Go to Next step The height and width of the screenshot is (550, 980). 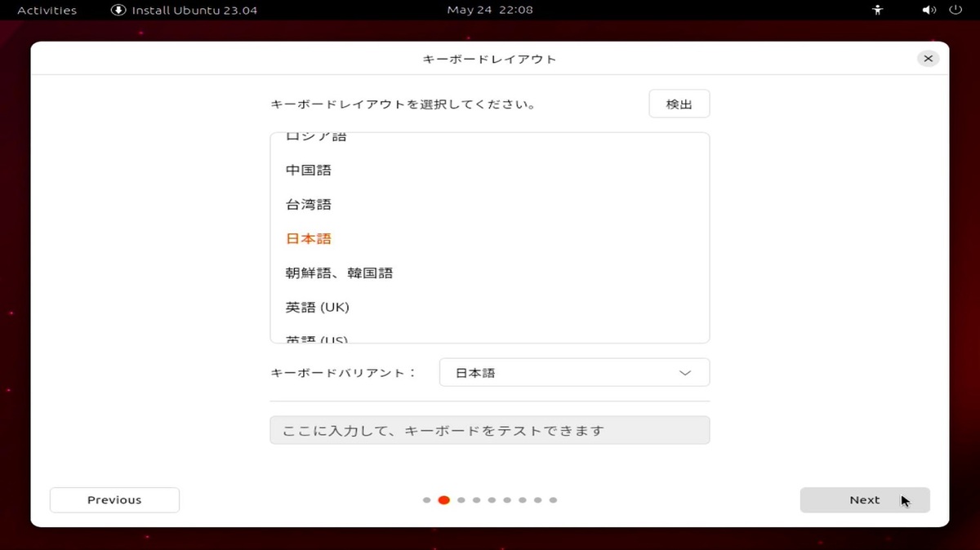click(x=865, y=500)
